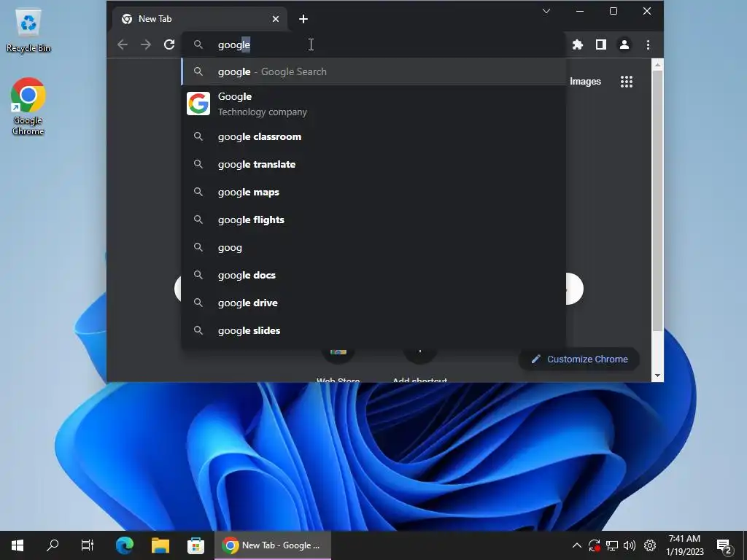Open the volume speaker tray icon
The width and height of the screenshot is (747, 560).
click(x=630, y=545)
